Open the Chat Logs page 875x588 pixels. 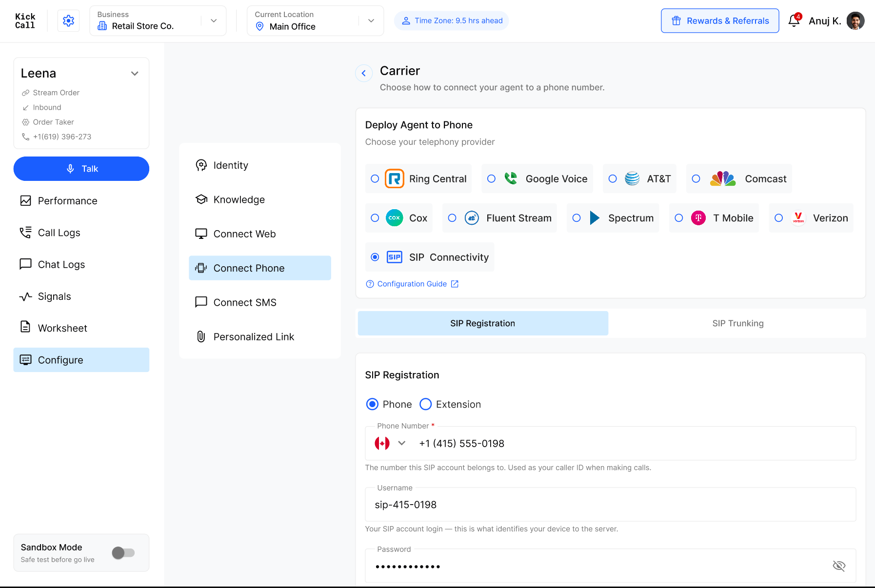[81, 264]
